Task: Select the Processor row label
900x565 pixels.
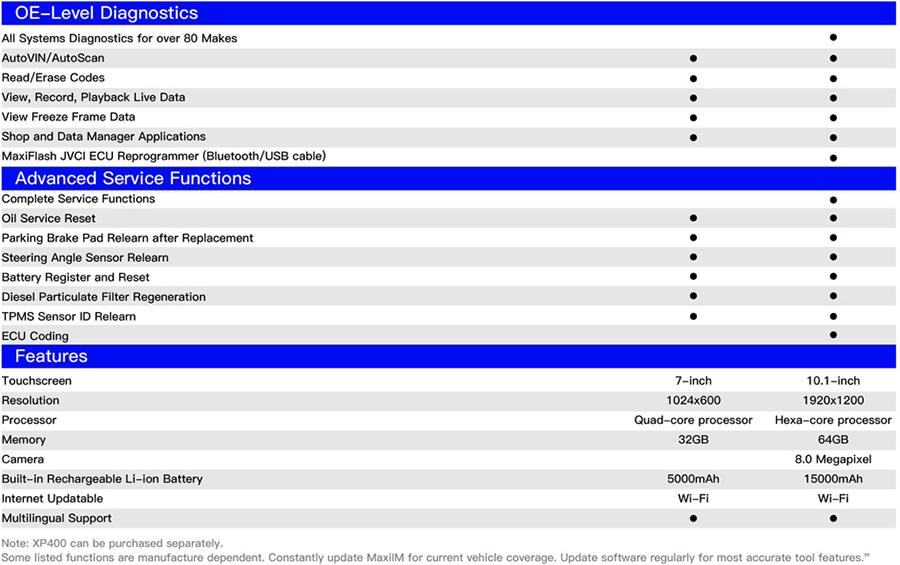Action: click(29, 420)
